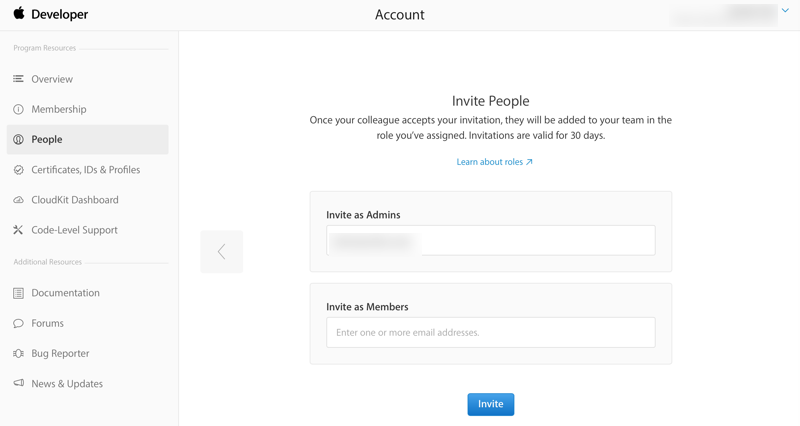
Task: Select Certificates, IDs & Profiles
Action: click(x=86, y=170)
